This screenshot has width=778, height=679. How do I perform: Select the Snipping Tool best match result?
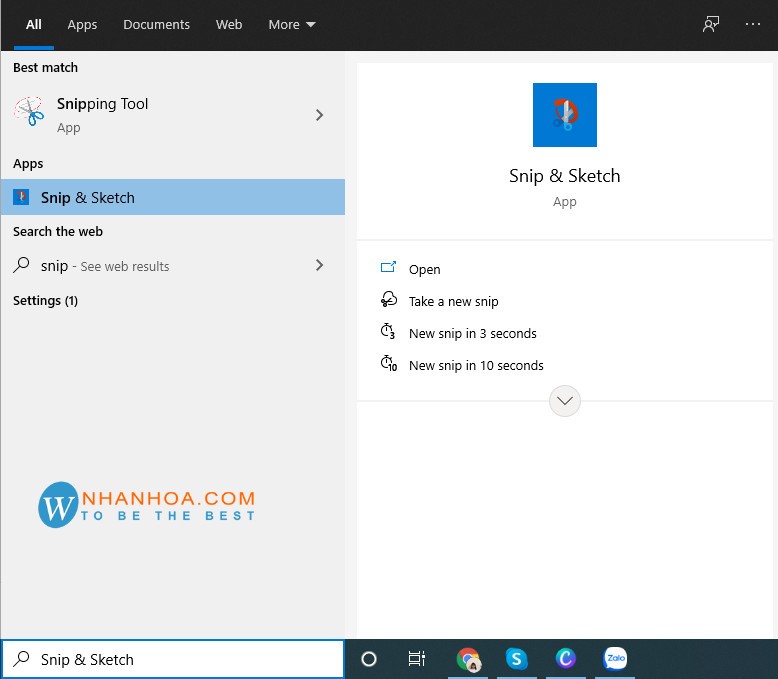pyautogui.click(x=173, y=115)
